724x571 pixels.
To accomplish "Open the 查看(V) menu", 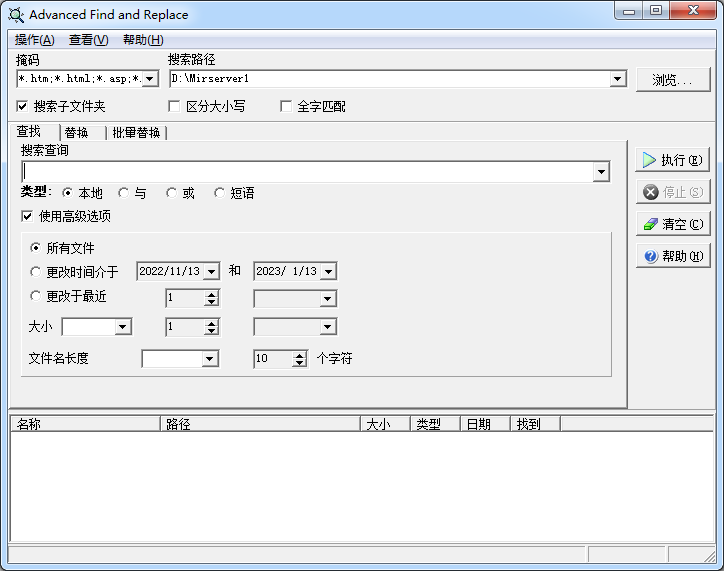I will point(88,40).
